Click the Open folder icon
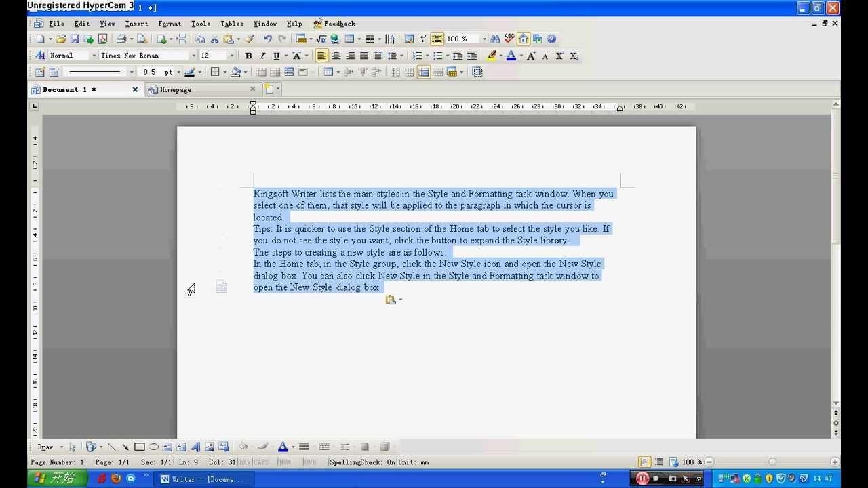Viewport: 868px width, 488px height. 60,39
